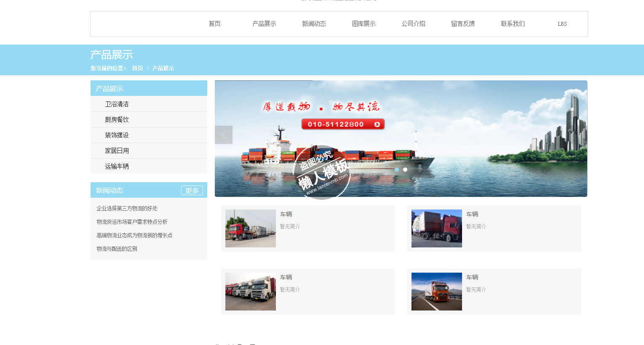Open the news article 企业选择第三方物流的好处

127,208
